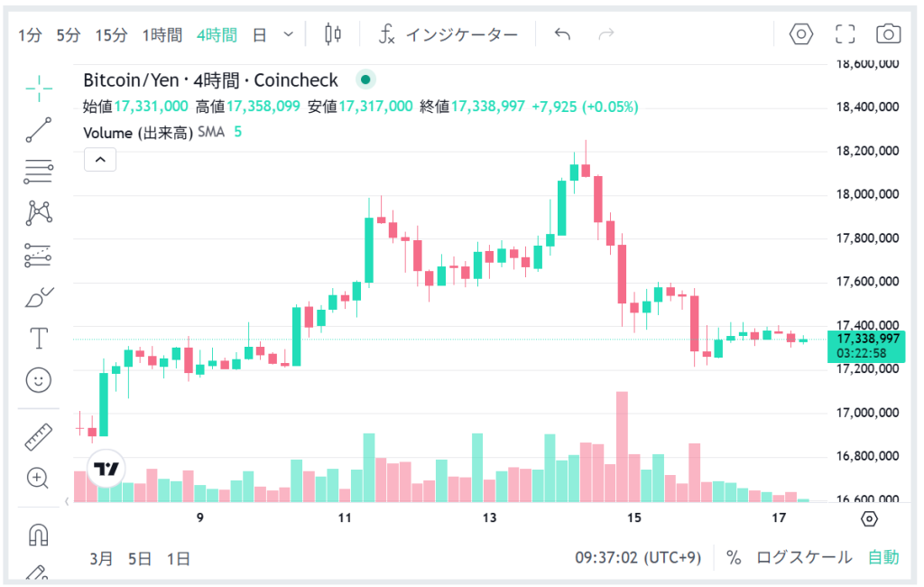Open the emoji sticker tool

coord(39,380)
